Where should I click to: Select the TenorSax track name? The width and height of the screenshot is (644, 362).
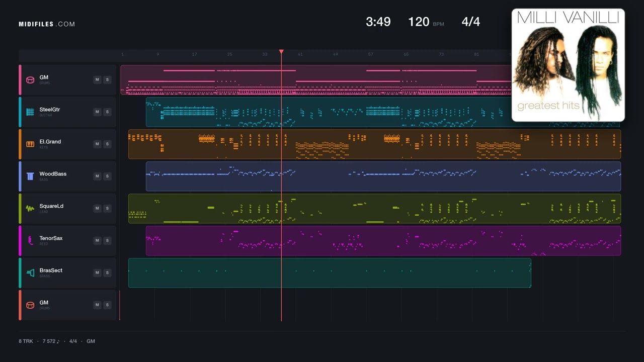tap(51, 238)
